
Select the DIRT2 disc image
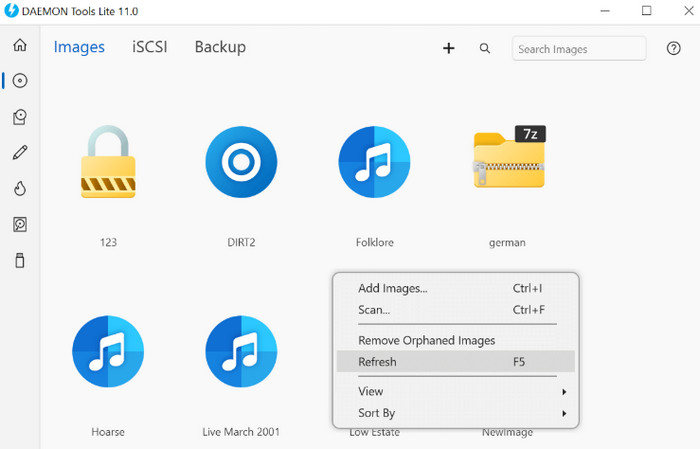[x=241, y=162]
